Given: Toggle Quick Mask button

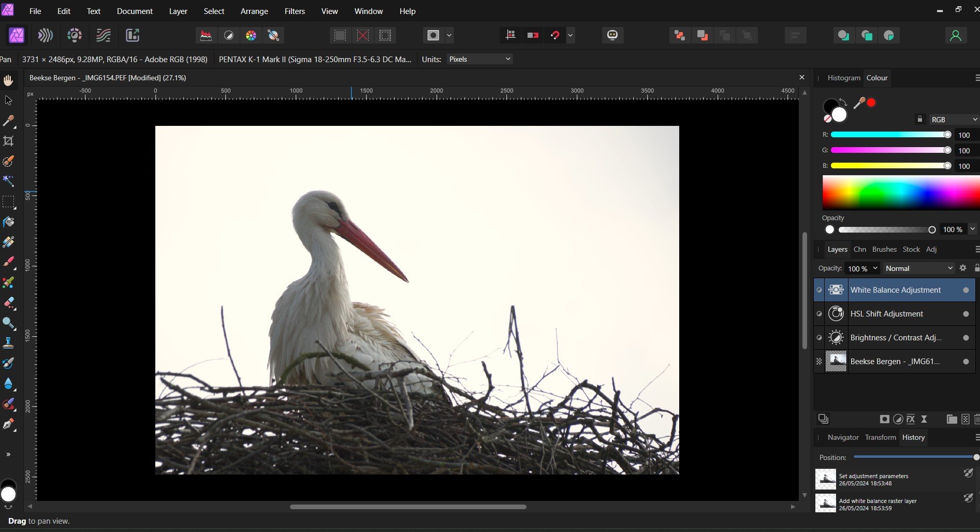Looking at the screenshot, I should coord(433,35).
